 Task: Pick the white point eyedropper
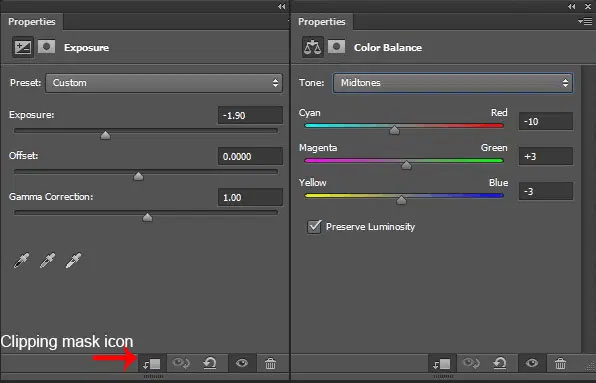[73, 261]
